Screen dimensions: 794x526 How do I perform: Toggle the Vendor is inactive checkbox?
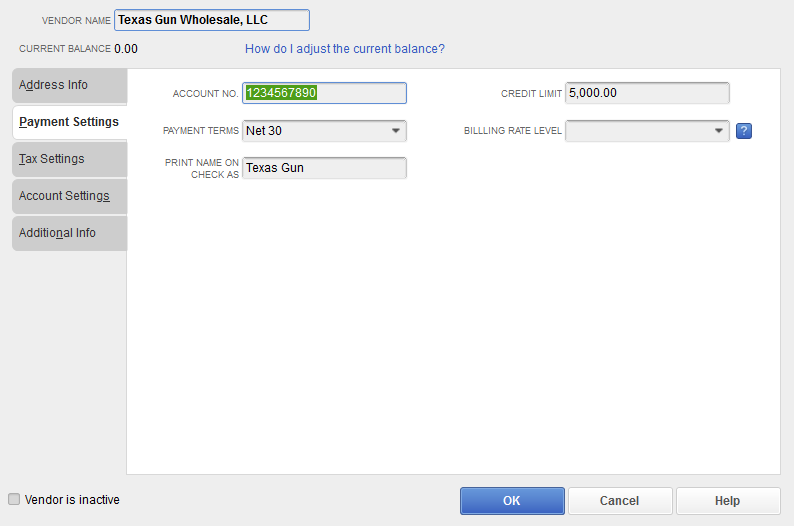(14, 499)
